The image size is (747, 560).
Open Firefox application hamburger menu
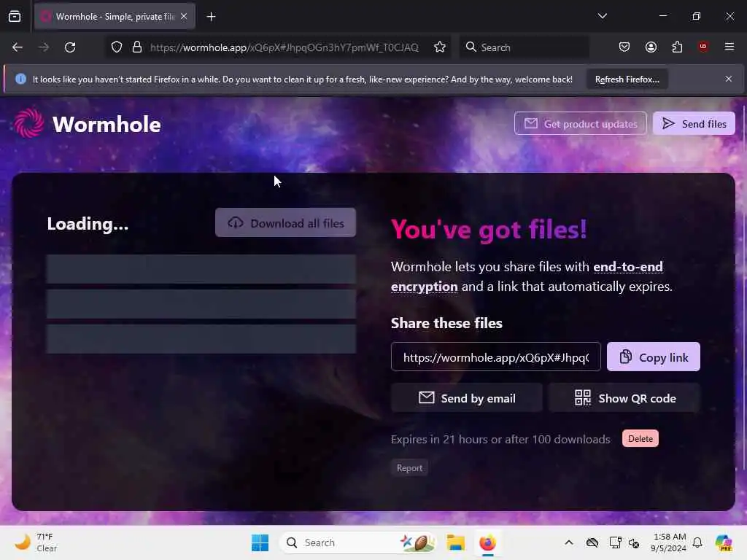coord(729,47)
